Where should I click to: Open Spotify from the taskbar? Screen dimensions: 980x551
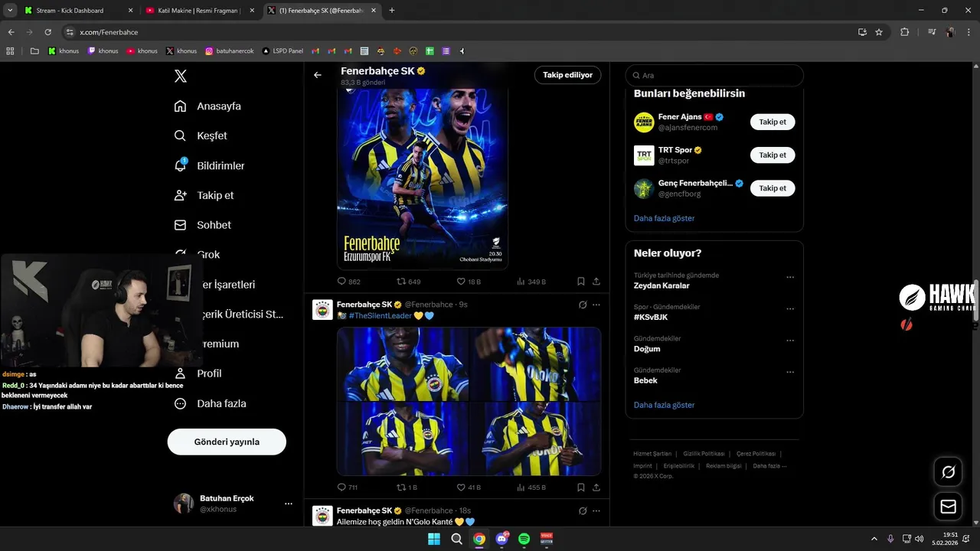[524, 539]
